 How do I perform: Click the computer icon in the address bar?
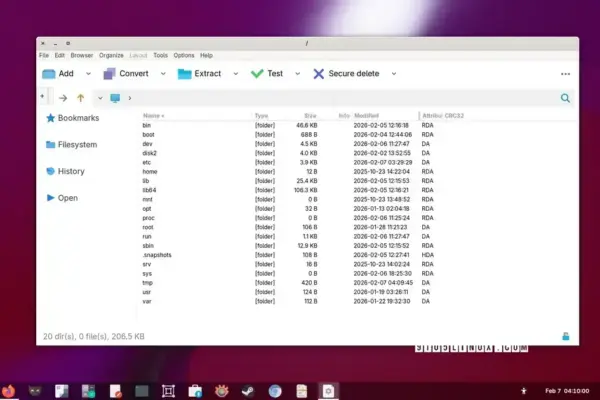(x=115, y=98)
